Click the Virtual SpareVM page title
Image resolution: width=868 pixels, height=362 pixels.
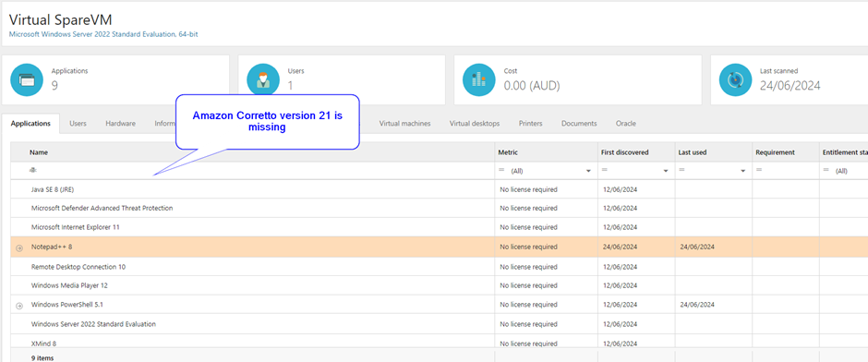[x=61, y=20]
